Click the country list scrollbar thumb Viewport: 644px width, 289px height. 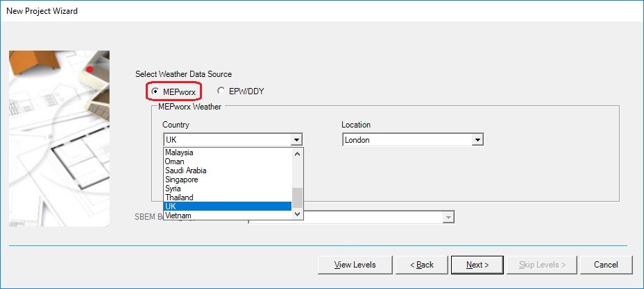(x=297, y=198)
